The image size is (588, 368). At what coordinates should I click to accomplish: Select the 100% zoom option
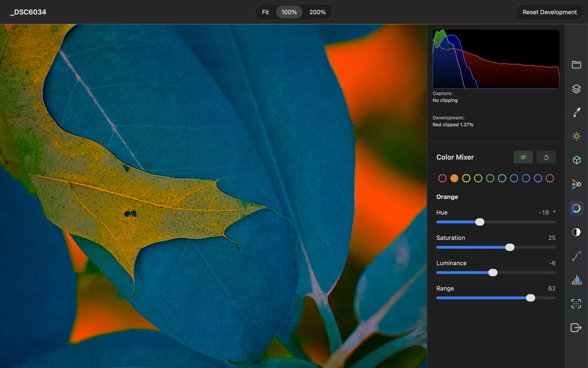click(x=289, y=12)
